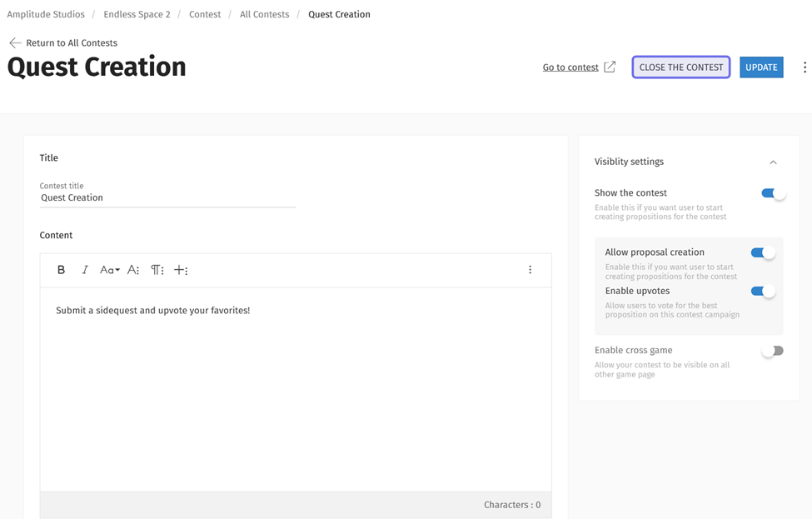Viewport: 812px width, 519px height.
Task: Turn off Allow proposal creation
Action: [763, 252]
